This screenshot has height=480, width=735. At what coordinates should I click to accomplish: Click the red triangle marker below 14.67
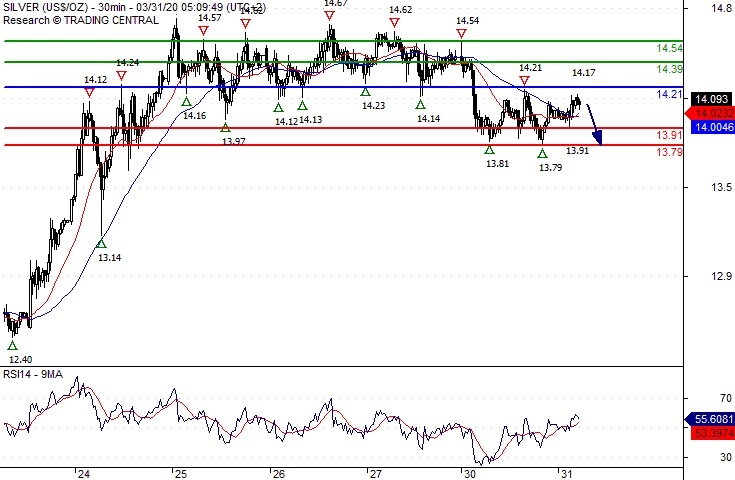tap(329, 17)
